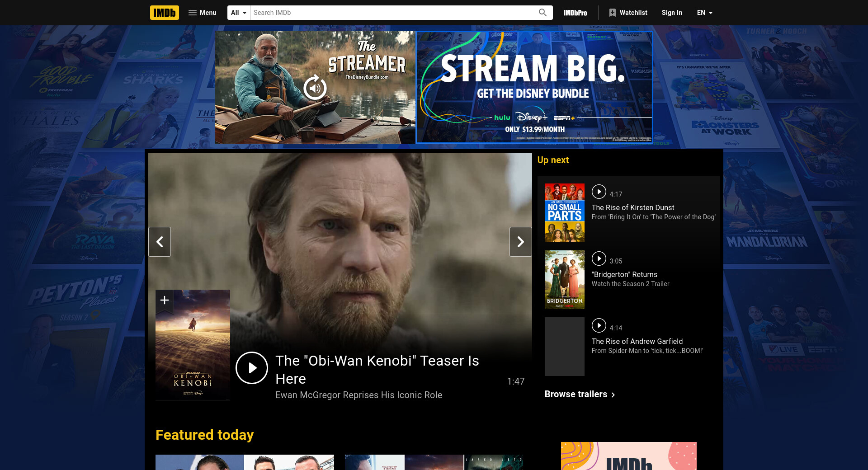This screenshot has width=868, height=470.
Task: Click "From Spider-Man to 'tick, tick...BOOM!'" text
Action: coord(647,351)
